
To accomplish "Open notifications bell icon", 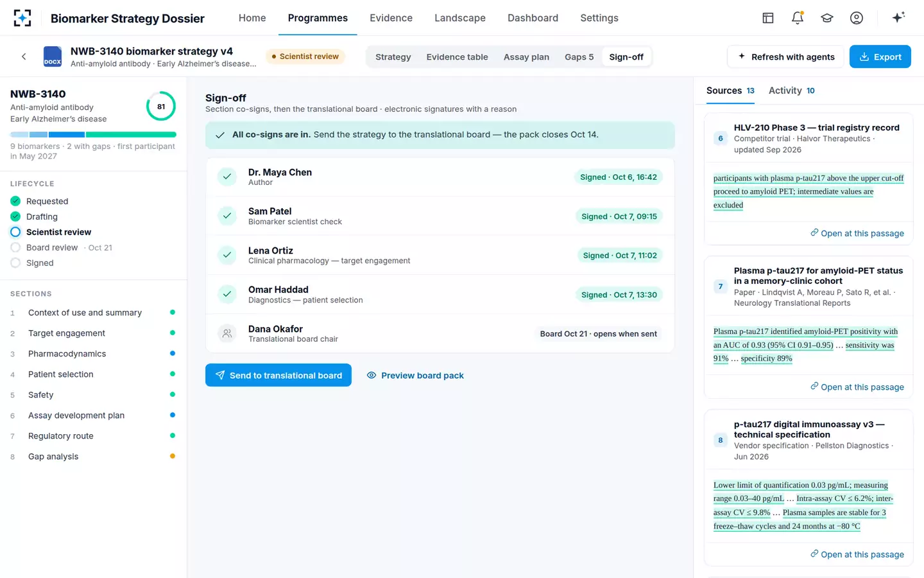I will pos(798,18).
